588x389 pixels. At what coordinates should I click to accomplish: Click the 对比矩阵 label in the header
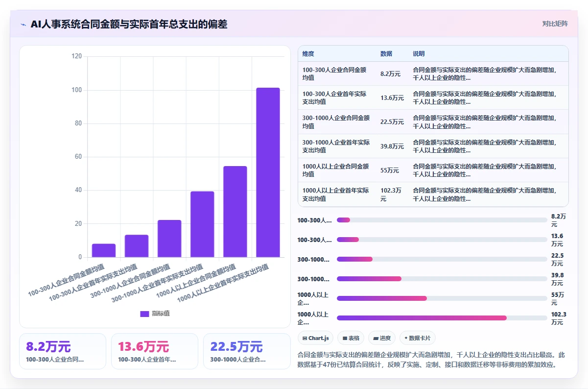click(555, 24)
